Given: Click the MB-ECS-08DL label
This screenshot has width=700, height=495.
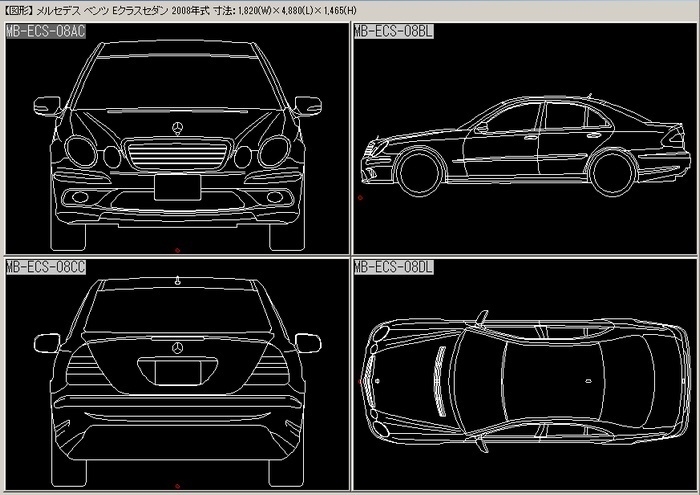Looking at the screenshot, I should (393, 267).
